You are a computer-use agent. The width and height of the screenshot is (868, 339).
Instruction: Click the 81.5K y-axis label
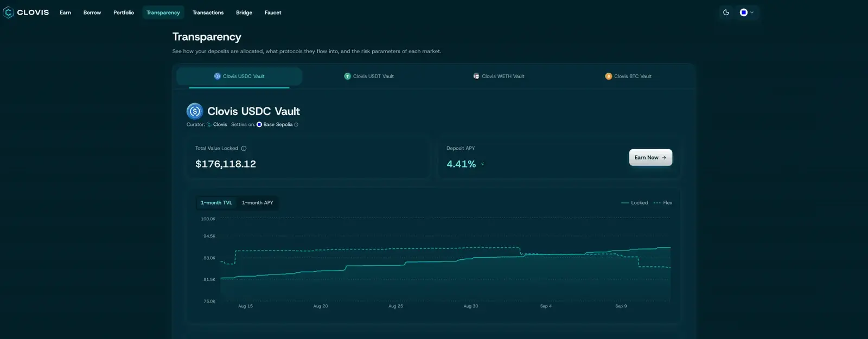209,280
